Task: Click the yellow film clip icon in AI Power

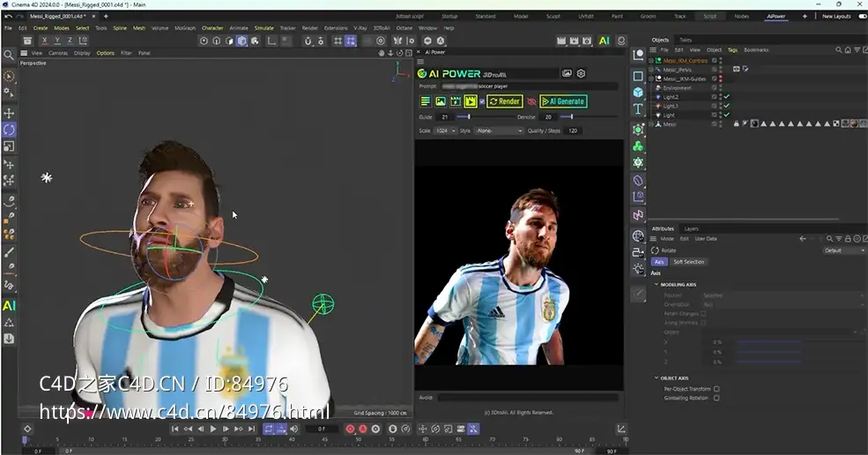Action: (471, 101)
